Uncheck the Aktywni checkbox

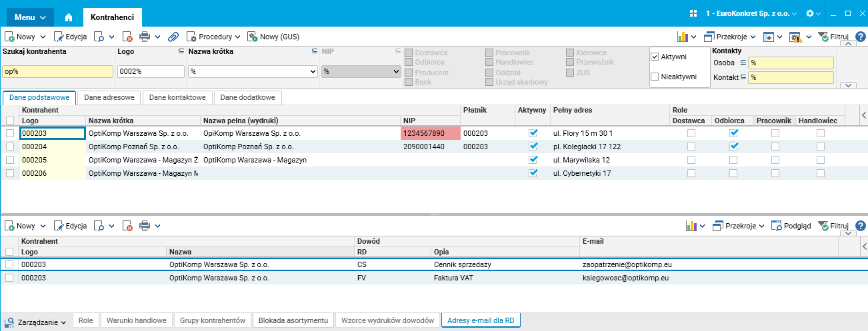click(x=655, y=57)
